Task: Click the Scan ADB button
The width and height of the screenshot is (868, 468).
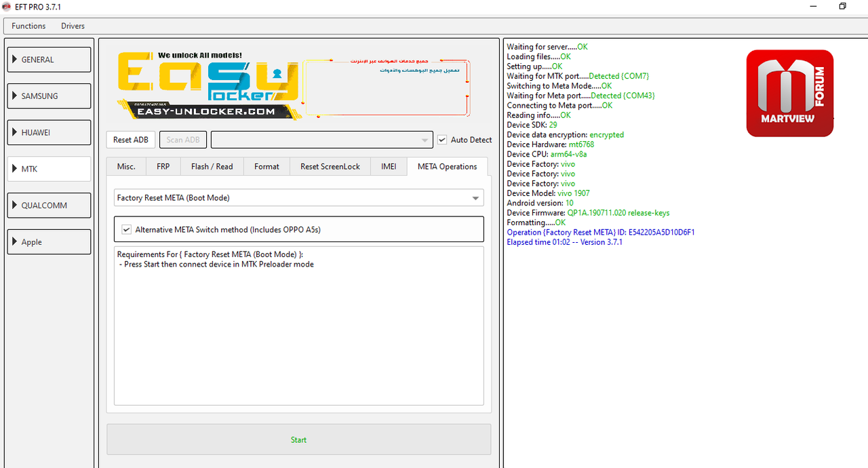Action: (183, 140)
